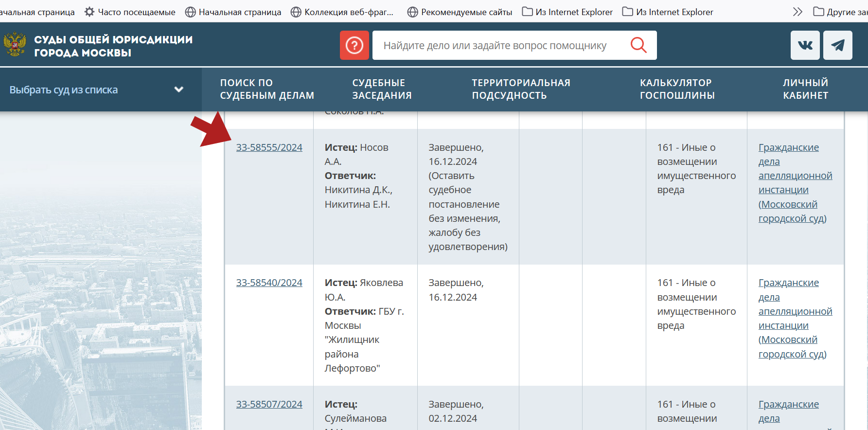Viewport: 868px width, 430px height.
Task: Click category 161 text in Носов row
Action: 696,168
